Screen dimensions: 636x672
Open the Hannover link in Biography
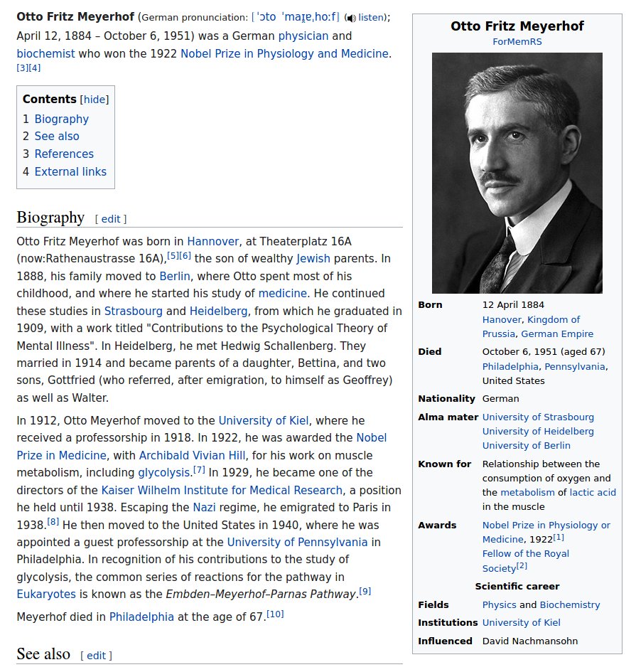pos(213,241)
